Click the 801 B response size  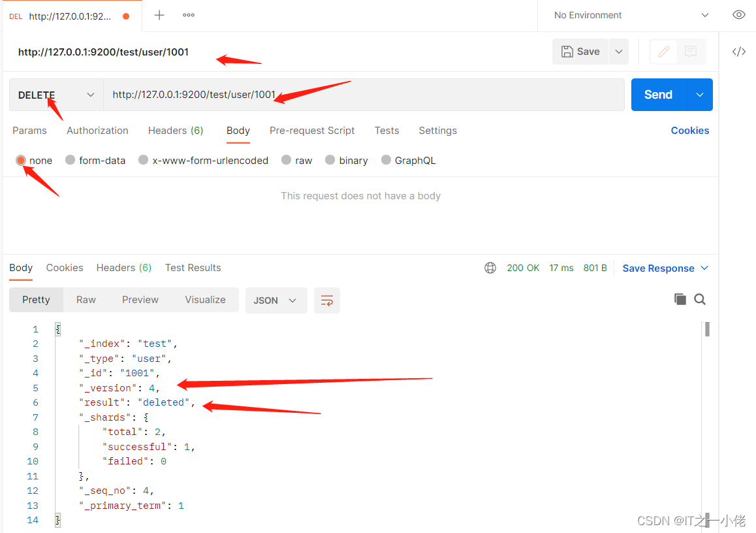coord(595,268)
